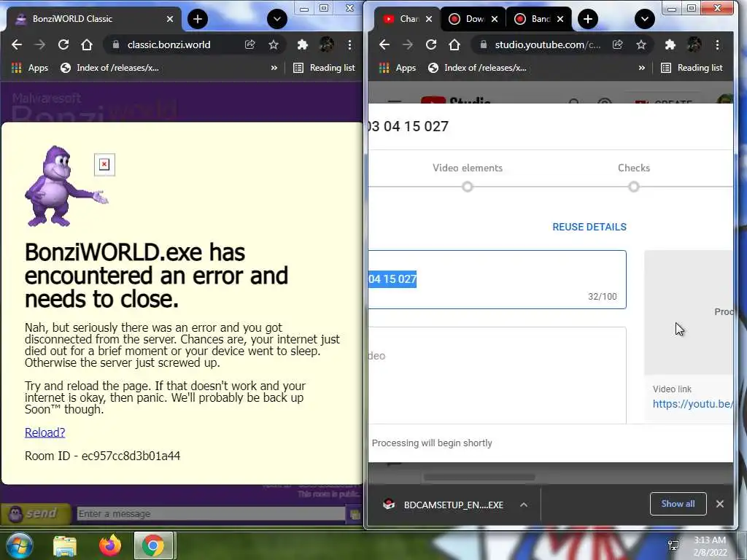Open new tab in BonziWORLD window
Viewport: 747px width, 560px height.
[198, 19]
